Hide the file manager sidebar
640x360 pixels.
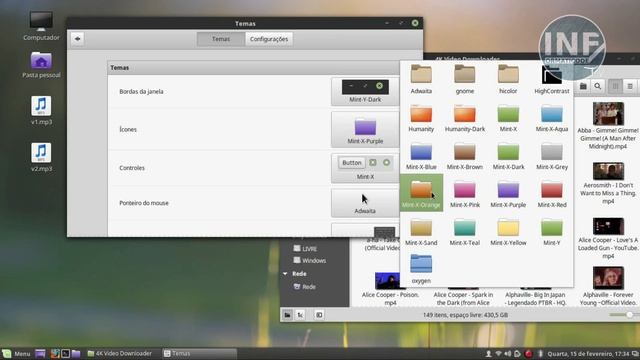pos(319,315)
